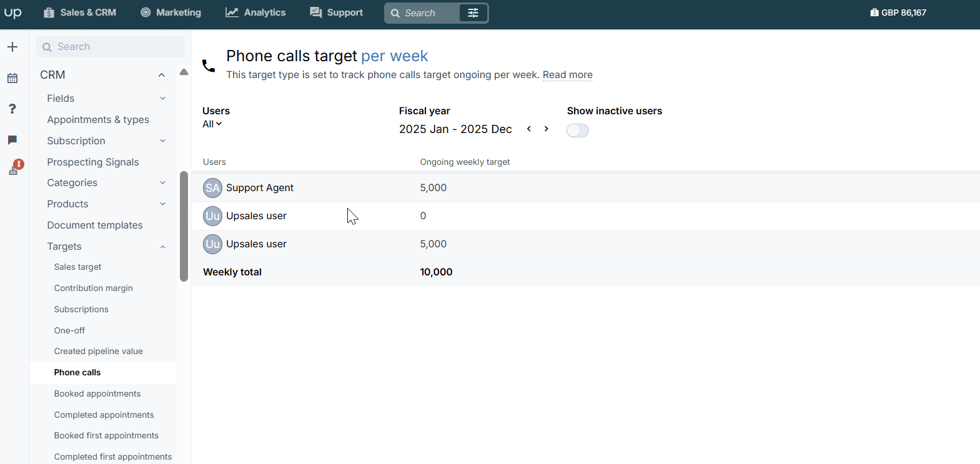The image size is (980, 464).
Task: Click Weekly total value 10,000
Action: [436, 272]
